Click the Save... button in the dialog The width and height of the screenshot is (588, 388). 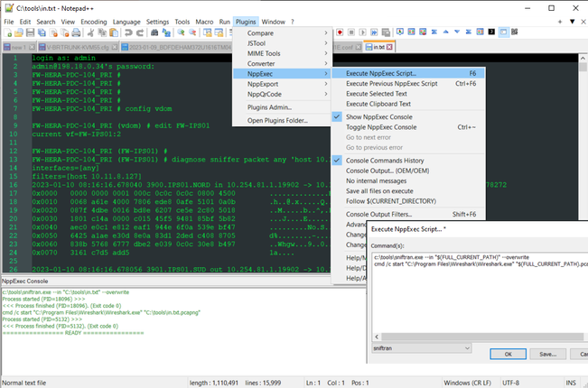coord(548,355)
